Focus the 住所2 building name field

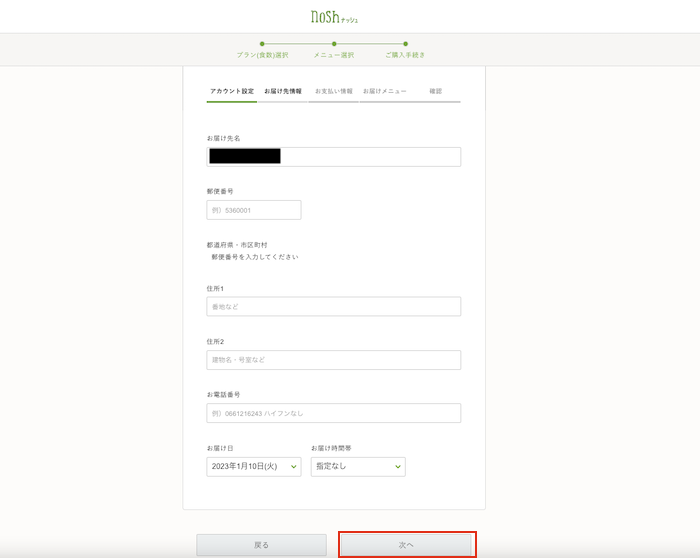[333, 360]
